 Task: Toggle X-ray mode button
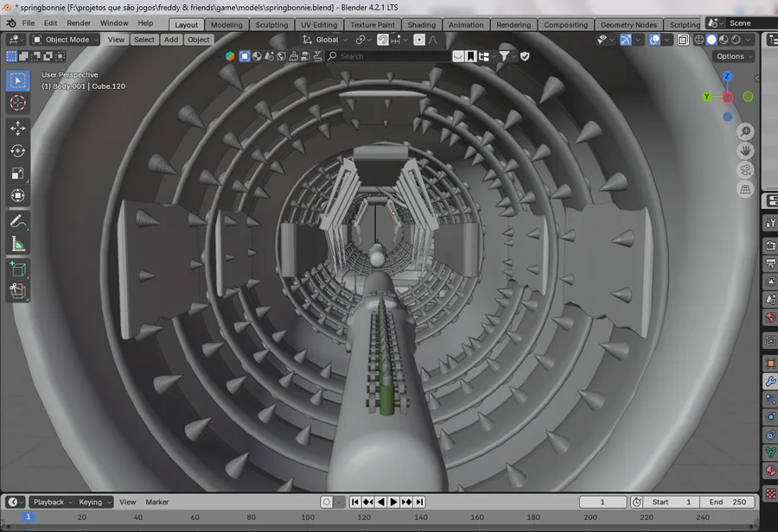683,40
